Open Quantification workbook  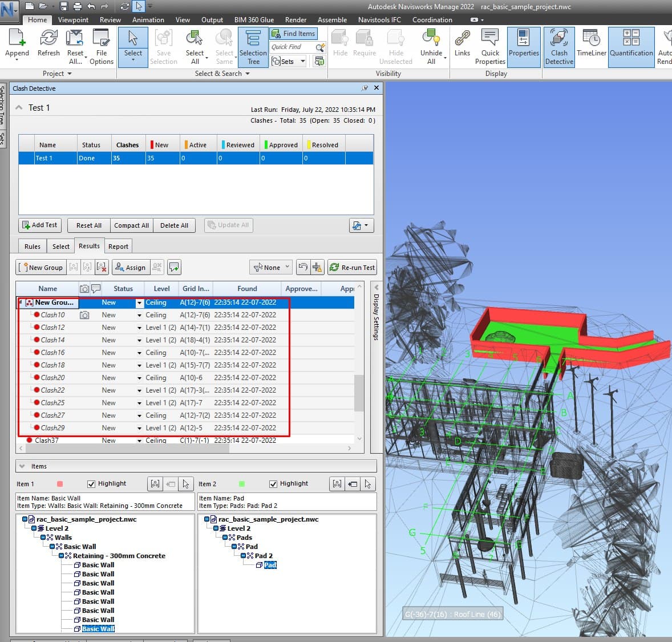tap(631, 46)
